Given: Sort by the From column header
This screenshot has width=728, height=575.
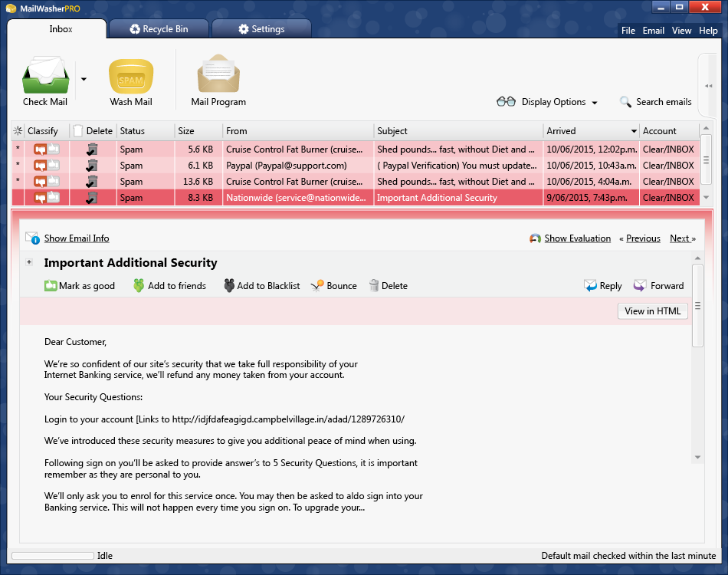Looking at the screenshot, I should [297, 131].
